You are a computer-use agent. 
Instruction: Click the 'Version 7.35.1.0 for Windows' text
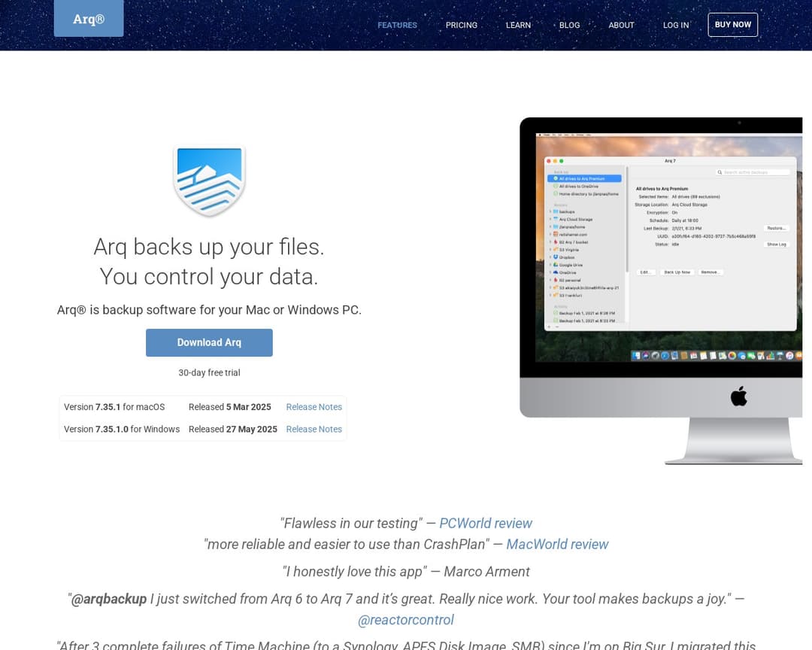pos(122,429)
